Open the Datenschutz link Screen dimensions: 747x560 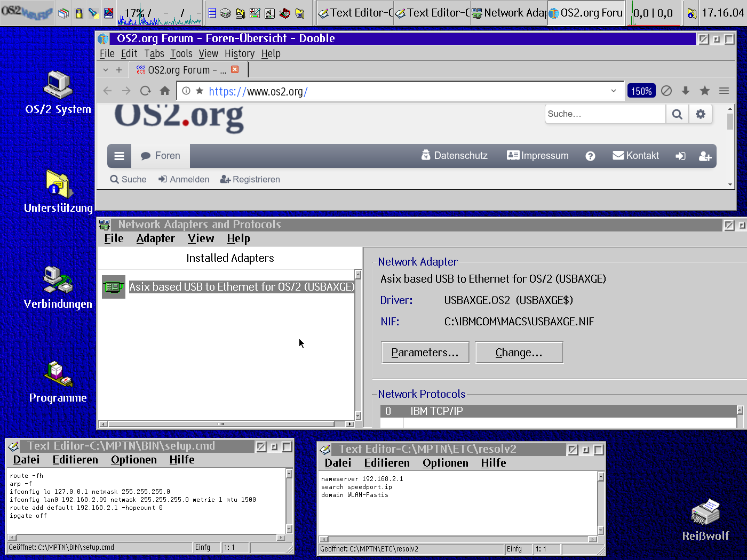click(x=455, y=156)
